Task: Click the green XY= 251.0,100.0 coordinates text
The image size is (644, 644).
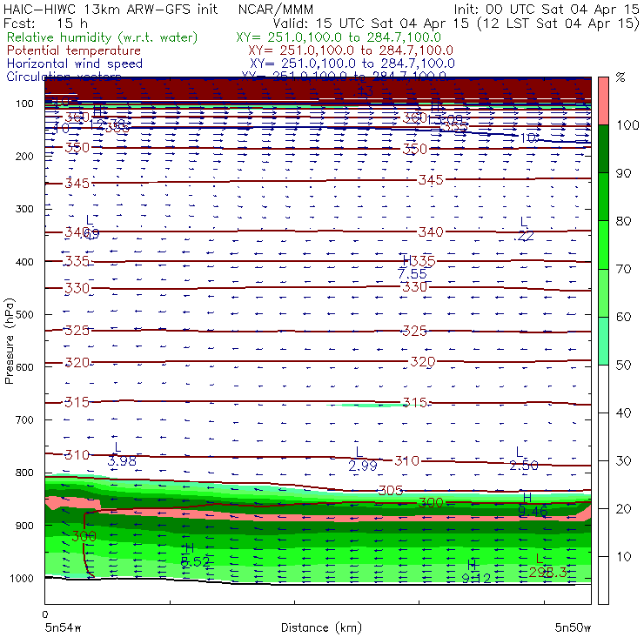Action: point(339,37)
